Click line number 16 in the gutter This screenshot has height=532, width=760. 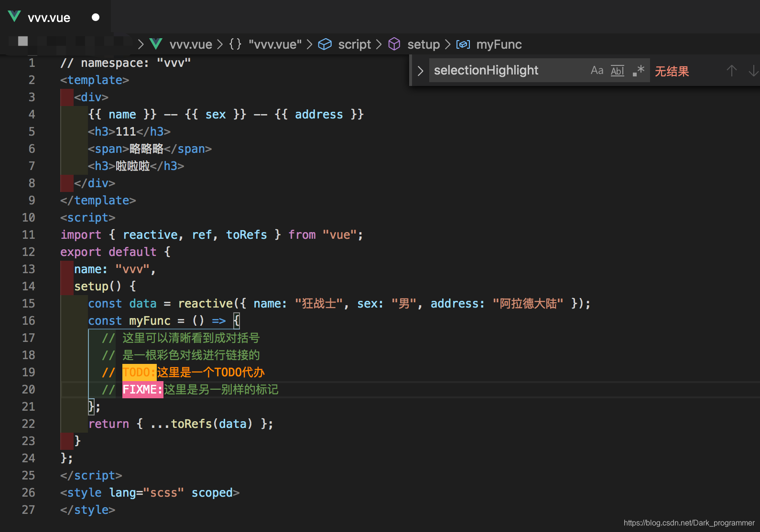click(x=29, y=320)
